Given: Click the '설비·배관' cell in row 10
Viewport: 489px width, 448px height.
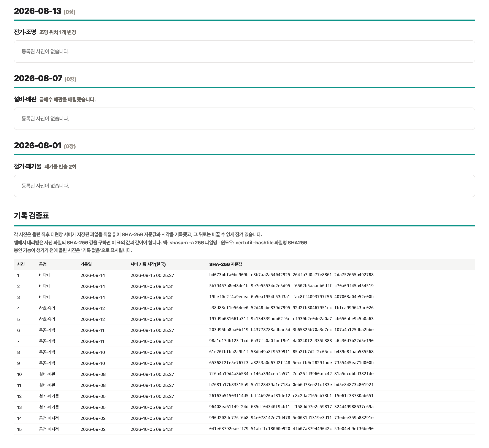Looking at the screenshot, I should (47, 374).
